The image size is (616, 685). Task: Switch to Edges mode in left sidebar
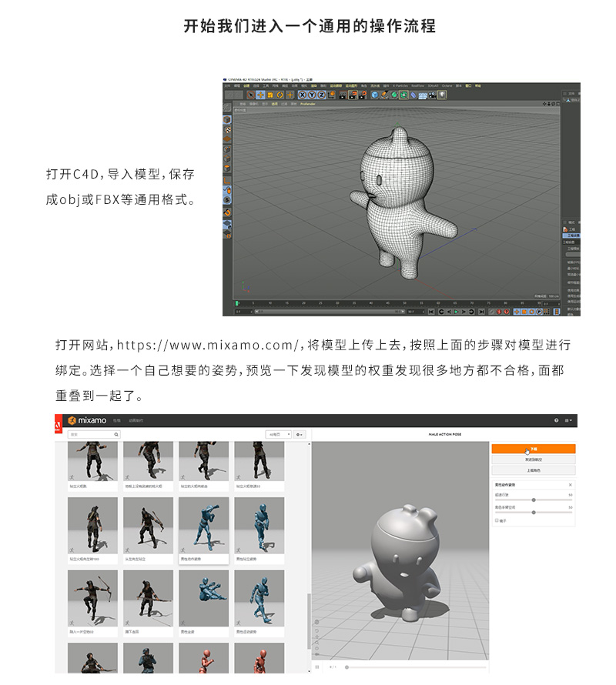pos(227,159)
